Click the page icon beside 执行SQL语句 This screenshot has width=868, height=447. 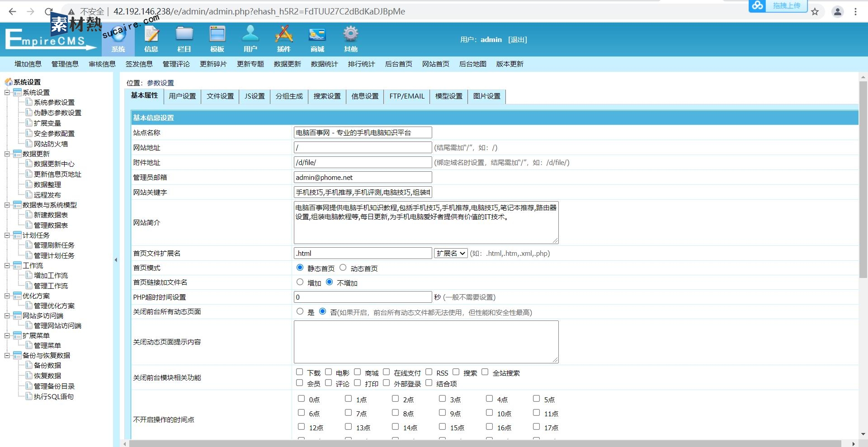click(x=29, y=396)
